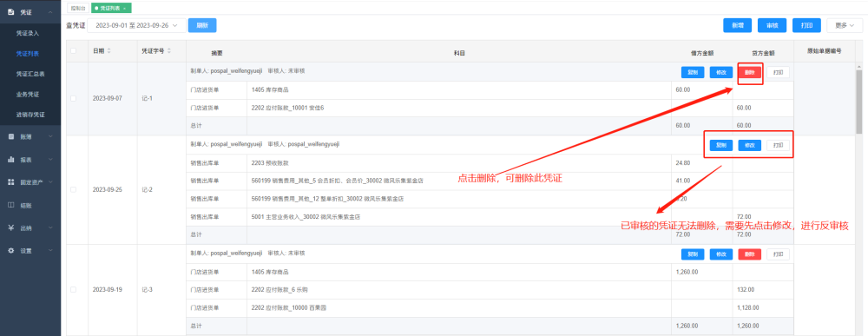The width and height of the screenshot is (868, 336).
Task: Click the 固定资产 grid icon
Action: pyautogui.click(x=10, y=182)
